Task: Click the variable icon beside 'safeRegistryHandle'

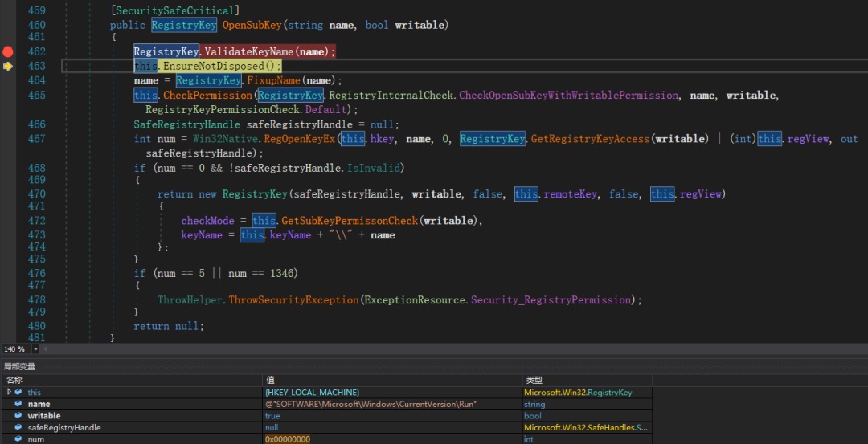Action: click(x=18, y=428)
